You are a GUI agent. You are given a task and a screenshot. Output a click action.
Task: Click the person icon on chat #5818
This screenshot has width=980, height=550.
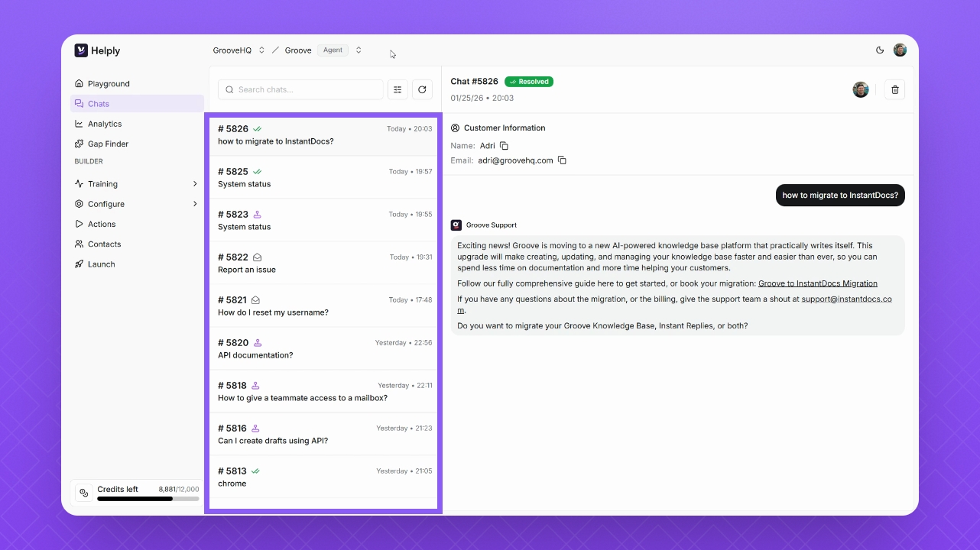256,386
